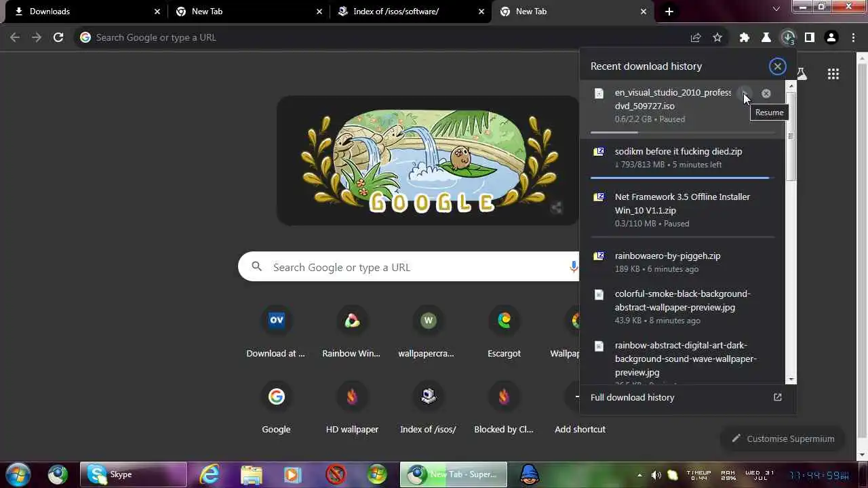This screenshot has height=488, width=868.
Task: Switch to the first New Tab tab
Action: (x=248, y=12)
